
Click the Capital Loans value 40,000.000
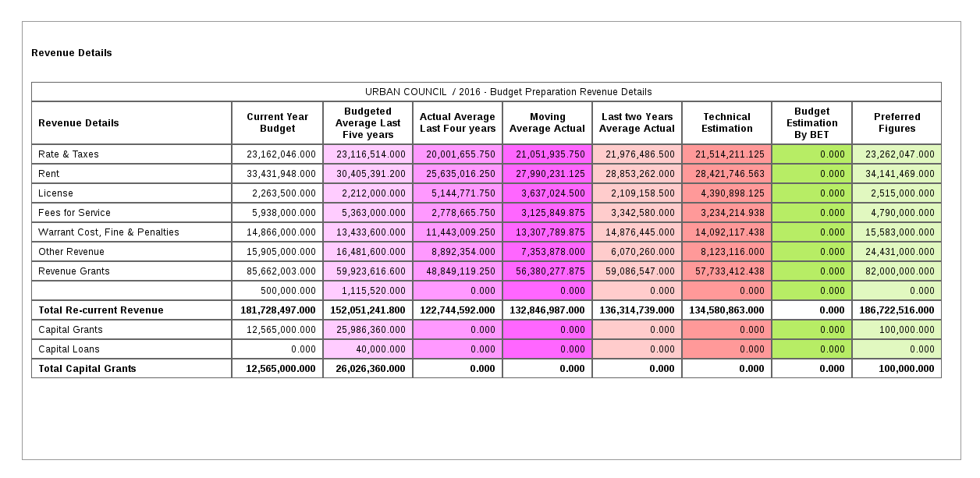click(x=382, y=349)
